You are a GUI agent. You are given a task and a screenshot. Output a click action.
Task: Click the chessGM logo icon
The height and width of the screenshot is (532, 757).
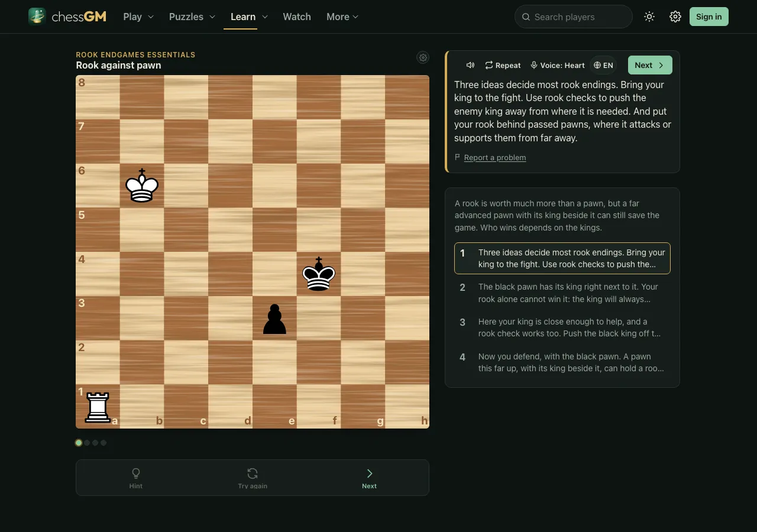click(37, 17)
